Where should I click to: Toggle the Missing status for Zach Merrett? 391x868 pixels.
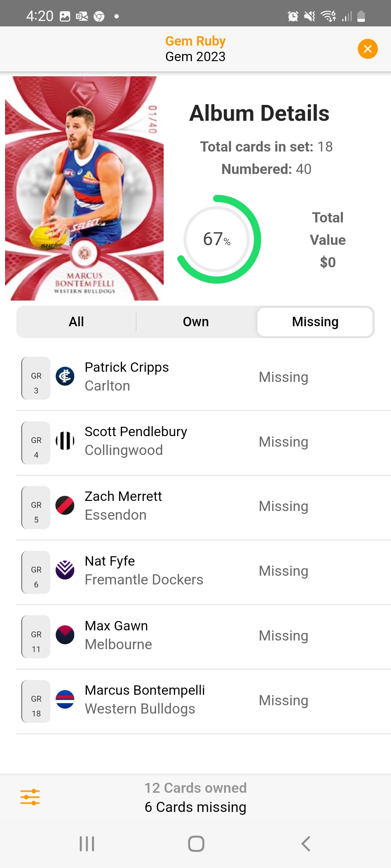tap(283, 506)
